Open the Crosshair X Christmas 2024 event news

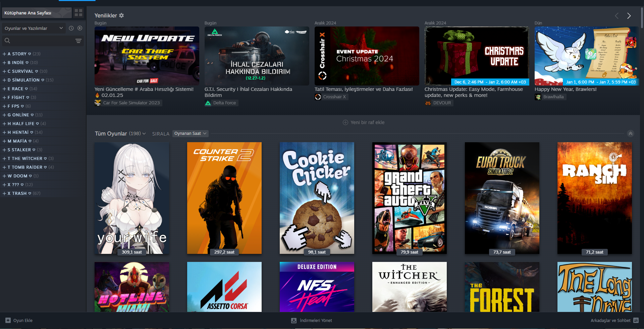[367, 56]
